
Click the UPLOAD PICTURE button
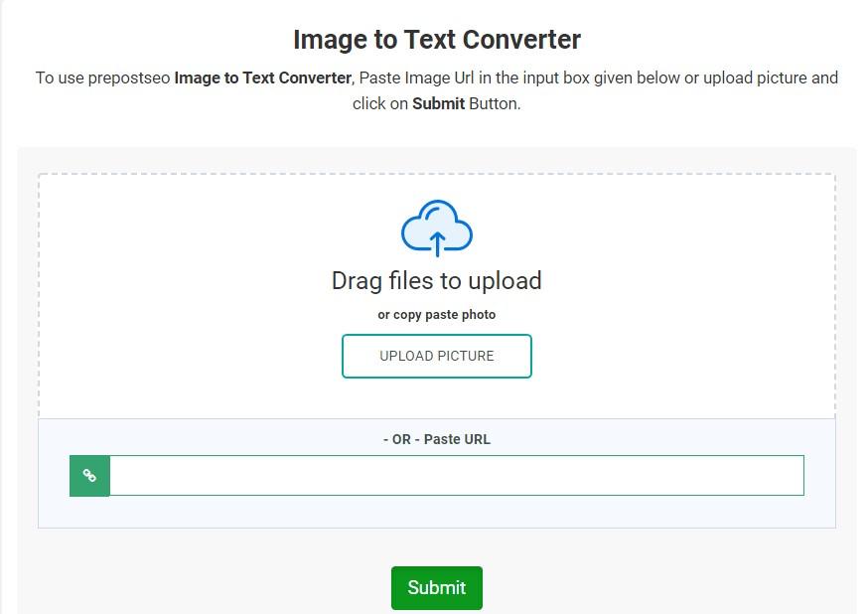437,356
